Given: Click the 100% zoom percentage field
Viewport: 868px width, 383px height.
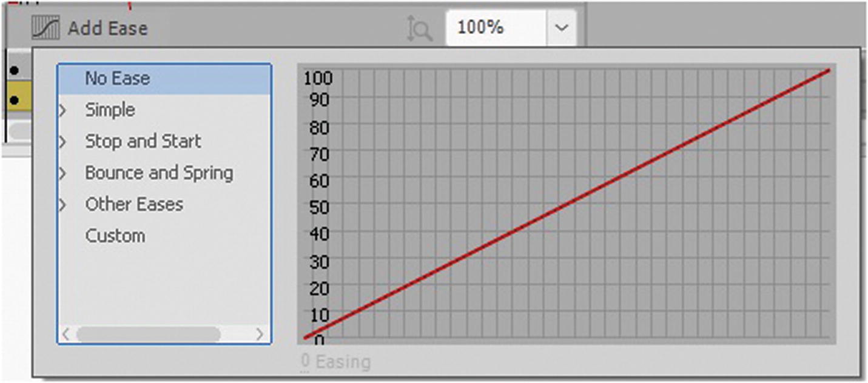Looking at the screenshot, I should tap(495, 28).
